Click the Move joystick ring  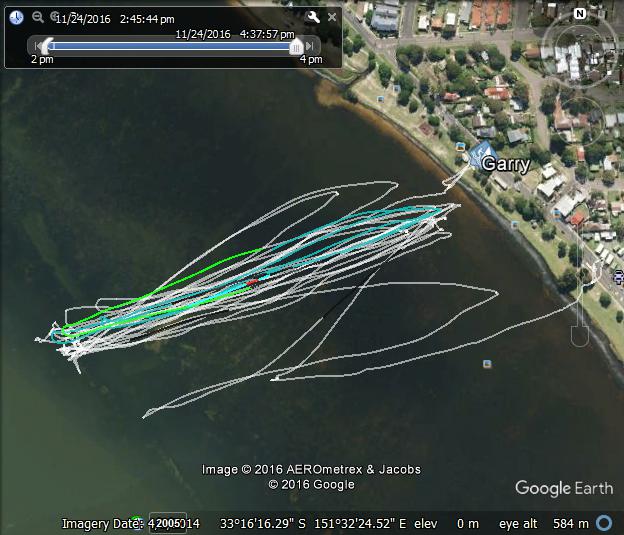point(579,121)
